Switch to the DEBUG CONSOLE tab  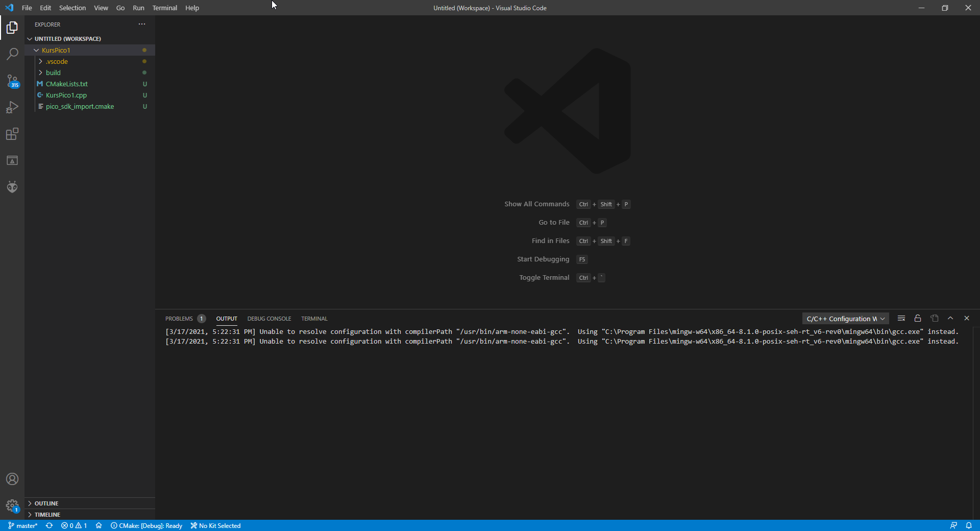coord(269,319)
